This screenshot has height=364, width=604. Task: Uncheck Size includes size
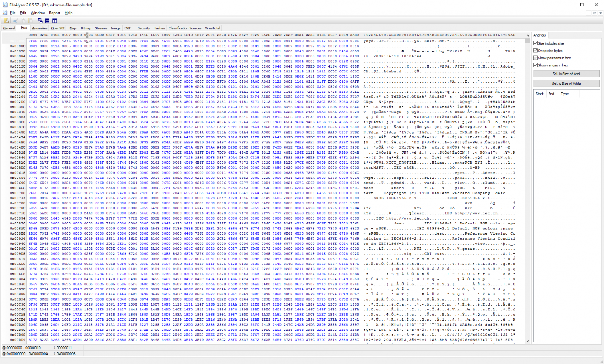[x=535, y=43]
